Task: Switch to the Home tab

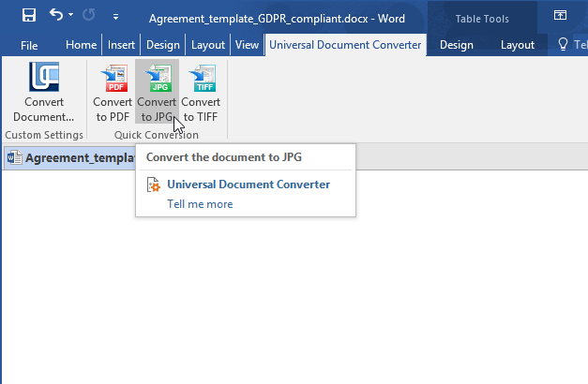Action: coord(81,45)
